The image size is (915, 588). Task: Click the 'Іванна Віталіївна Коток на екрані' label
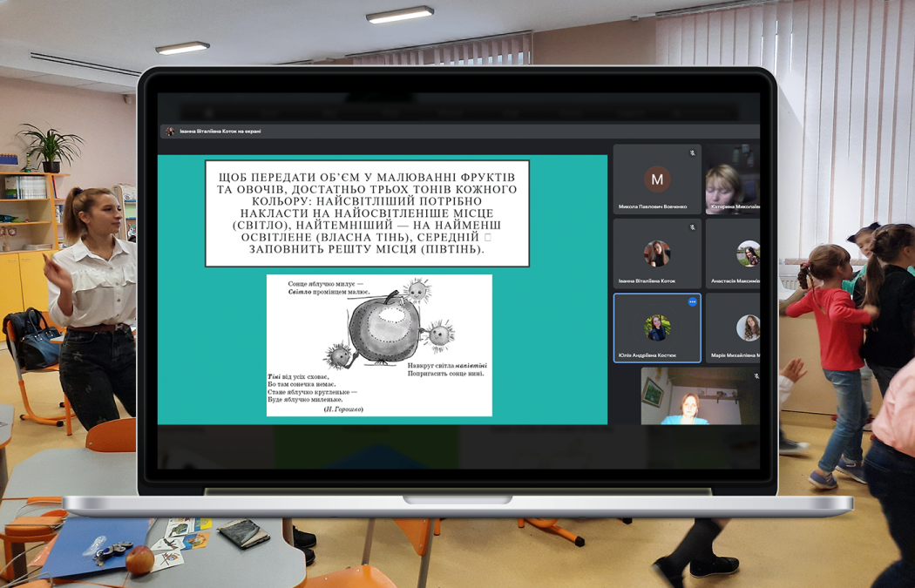[x=220, y=132]
